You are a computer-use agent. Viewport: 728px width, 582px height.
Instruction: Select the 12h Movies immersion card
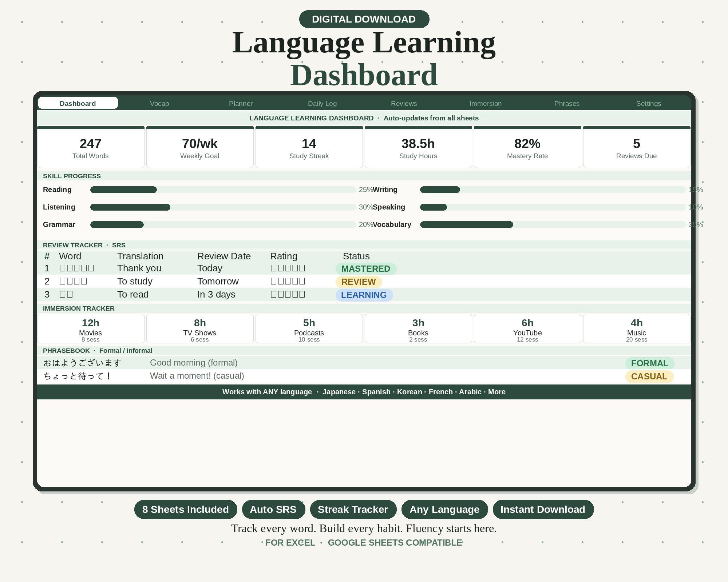point(91,328)
